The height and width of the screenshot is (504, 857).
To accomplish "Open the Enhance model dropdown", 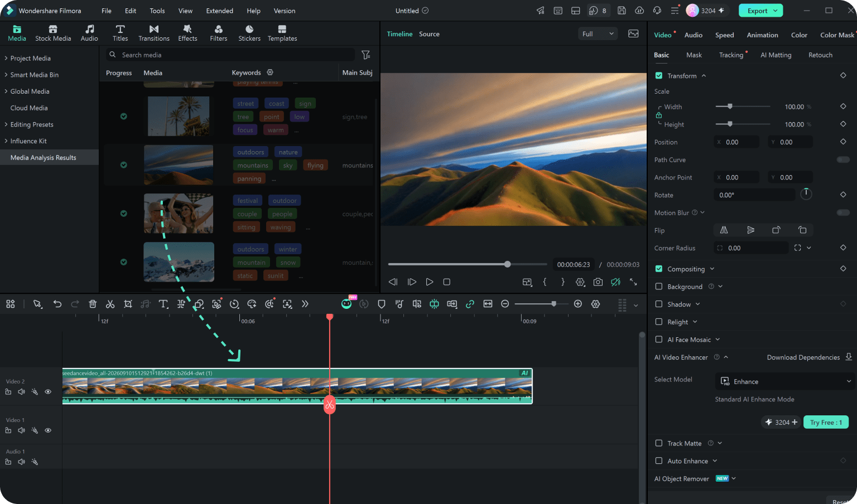I will [784, 381].
